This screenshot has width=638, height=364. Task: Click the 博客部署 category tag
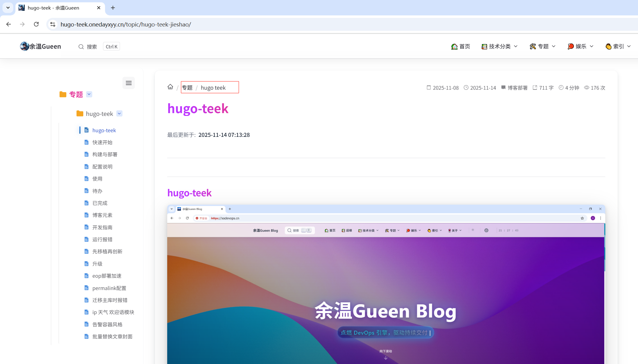coord(517,88)
